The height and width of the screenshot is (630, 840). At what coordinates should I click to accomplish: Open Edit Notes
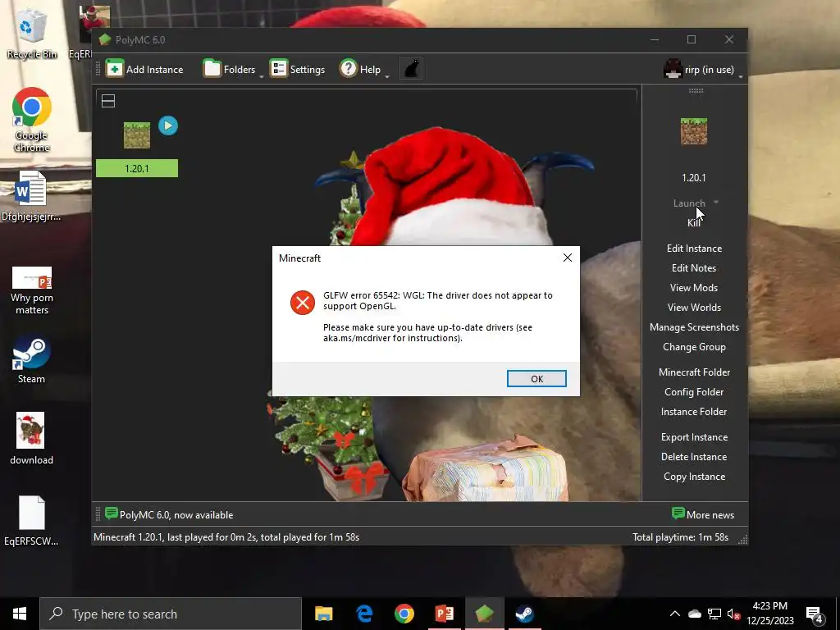pos(694,268)
